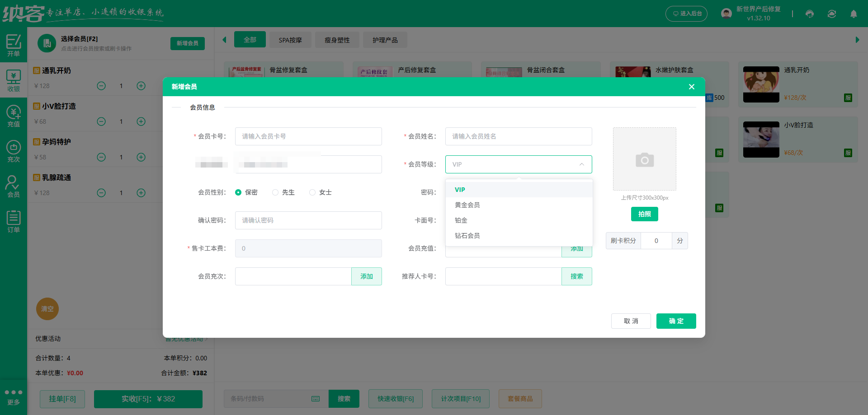The image size is (868, 415).
Task: Select 黄金会员 from the level dropdown
Action: [467, 205]
